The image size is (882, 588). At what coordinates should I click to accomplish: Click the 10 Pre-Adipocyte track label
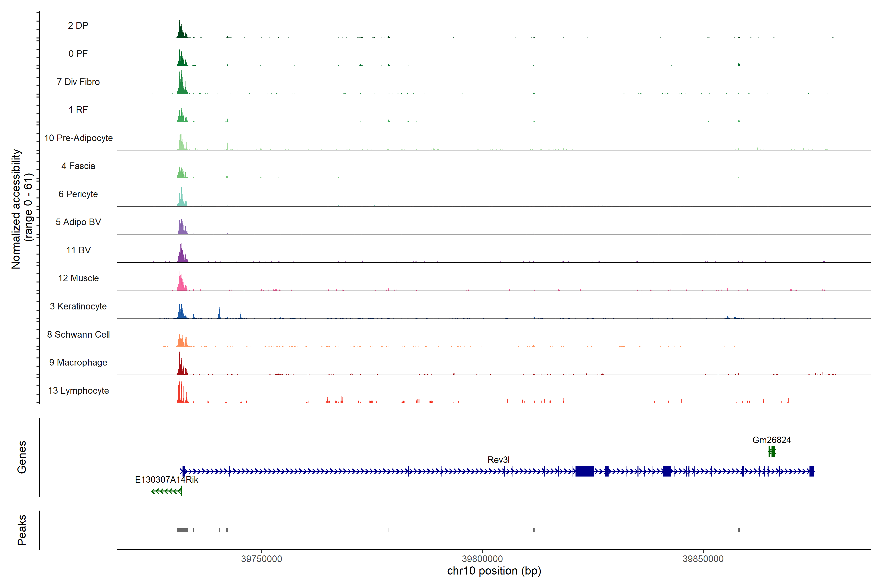78,138
